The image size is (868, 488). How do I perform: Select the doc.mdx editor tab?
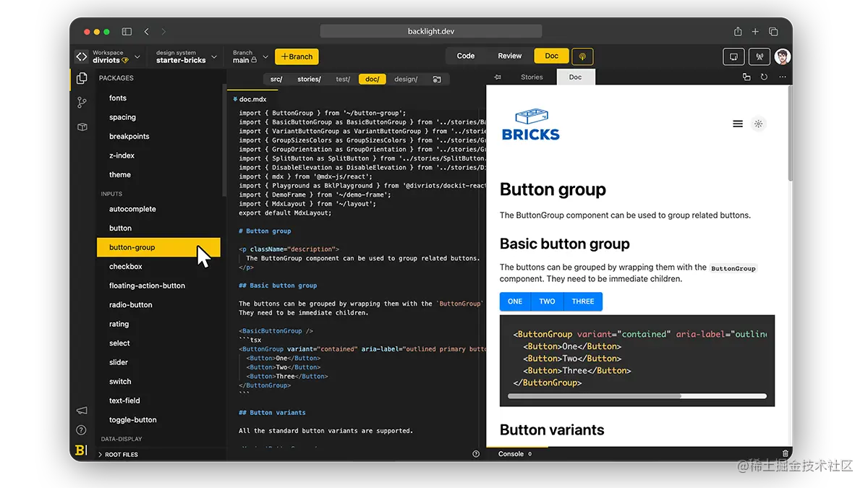[253, 99]
